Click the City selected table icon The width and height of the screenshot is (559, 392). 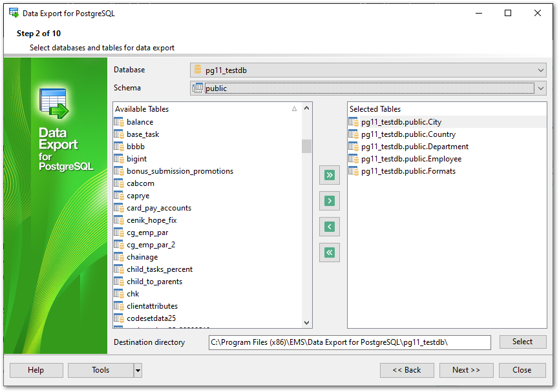click(353, 122)
